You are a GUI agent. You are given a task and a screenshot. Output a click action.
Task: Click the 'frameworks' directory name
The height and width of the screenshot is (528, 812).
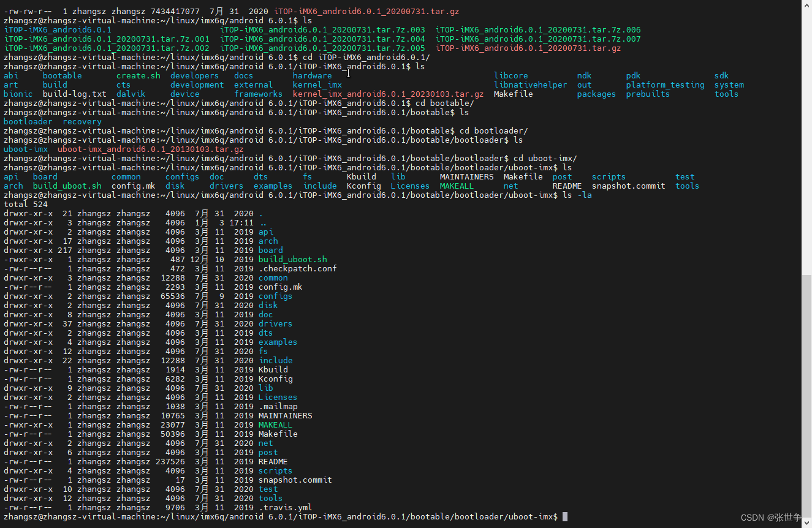[259, 94]
